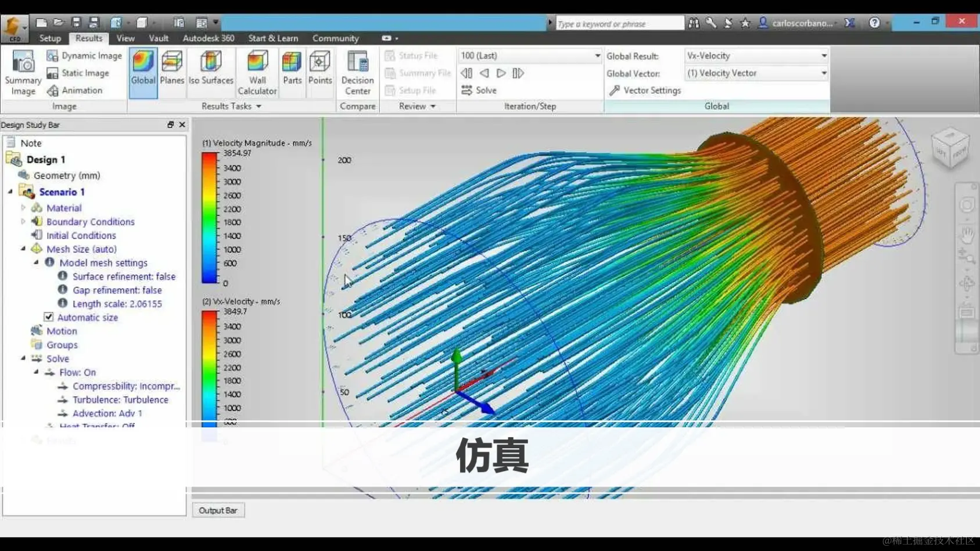Open Vector Settings
Image resolution: width=980 pixels, height=551 pixels.
(645, 91)
